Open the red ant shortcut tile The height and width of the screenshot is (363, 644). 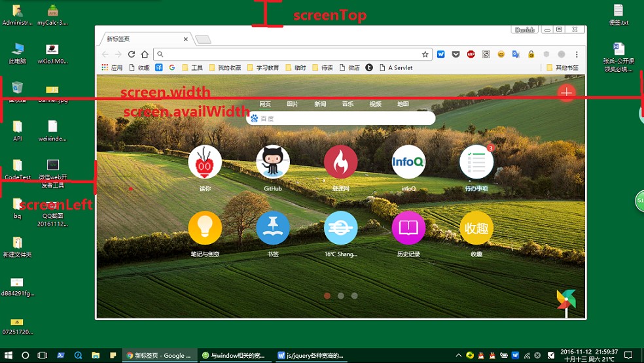click(205, 162)
